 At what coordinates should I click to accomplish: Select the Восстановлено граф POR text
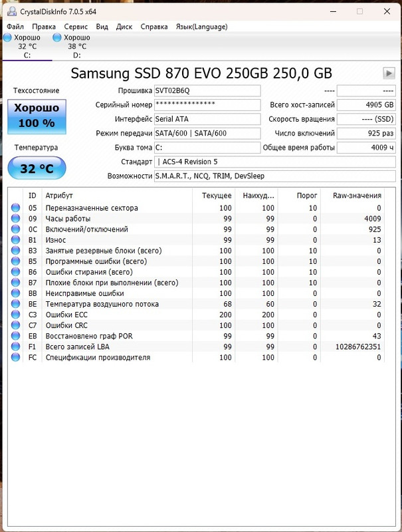pyautogui.click(x=89, y=336)
